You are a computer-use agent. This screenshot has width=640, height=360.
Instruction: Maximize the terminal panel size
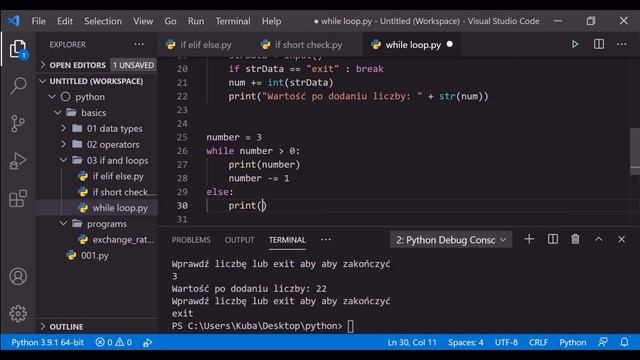598,239
